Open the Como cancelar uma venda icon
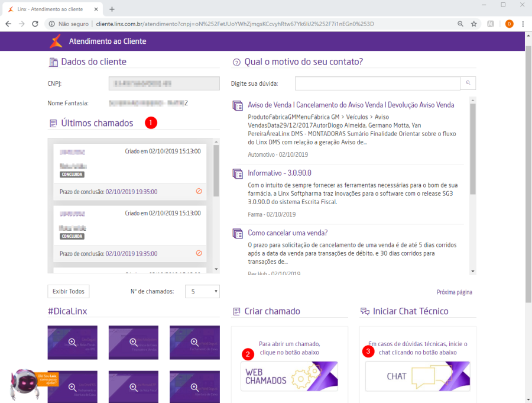 point(238,233)
